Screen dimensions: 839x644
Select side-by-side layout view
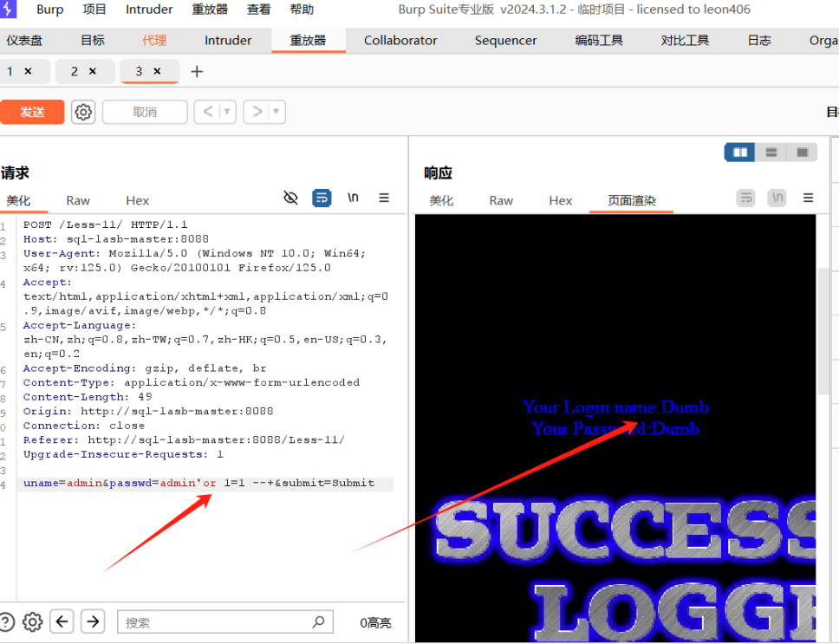pos(739,153)
